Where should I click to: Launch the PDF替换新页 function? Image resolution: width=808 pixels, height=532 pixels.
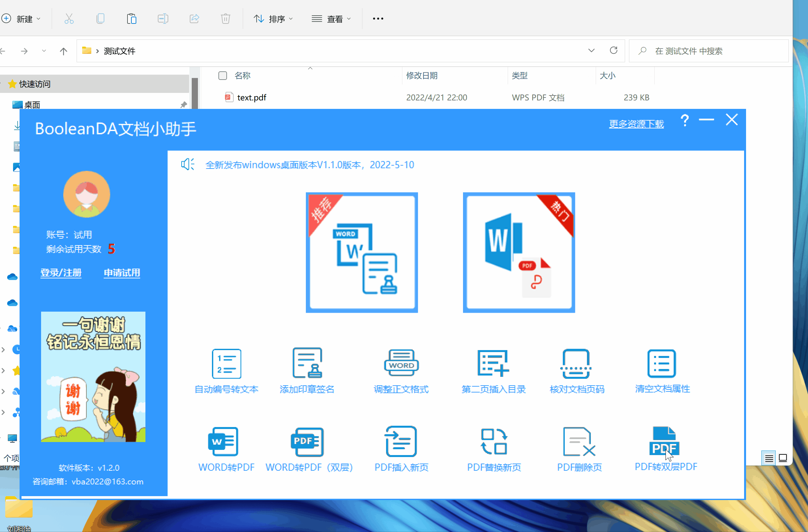coord(494,441)
